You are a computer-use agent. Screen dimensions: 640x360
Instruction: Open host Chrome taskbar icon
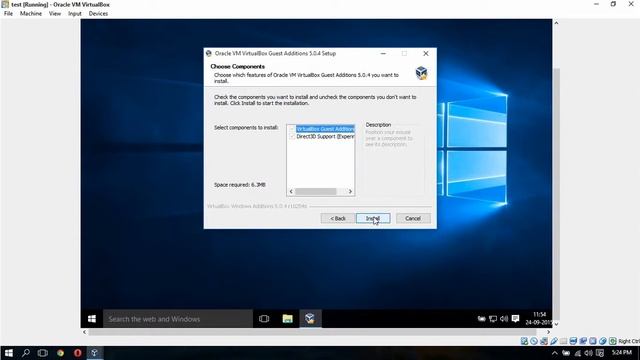tap(60, 353)
